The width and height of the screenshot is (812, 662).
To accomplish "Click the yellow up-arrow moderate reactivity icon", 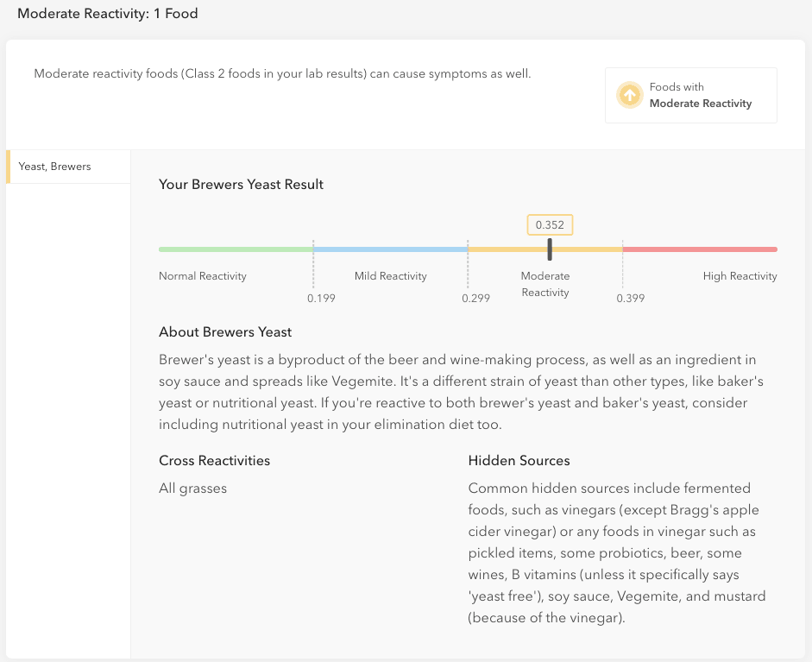I will coord(629,95).
